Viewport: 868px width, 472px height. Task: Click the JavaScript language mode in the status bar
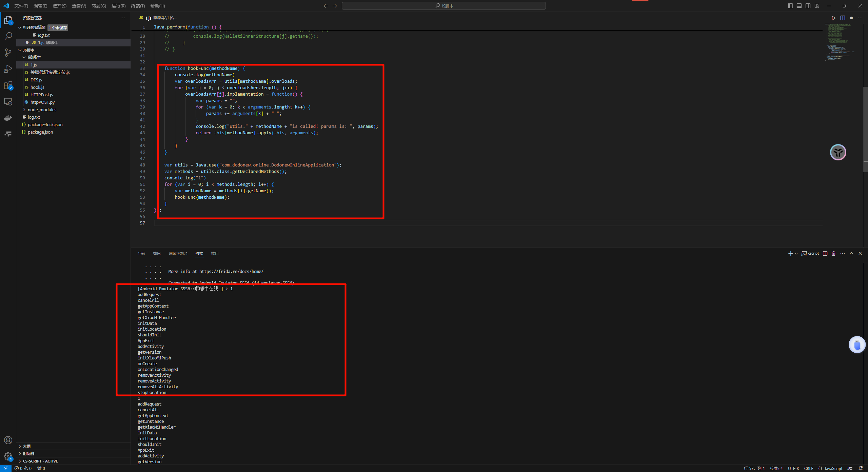(x=833, y=468)
